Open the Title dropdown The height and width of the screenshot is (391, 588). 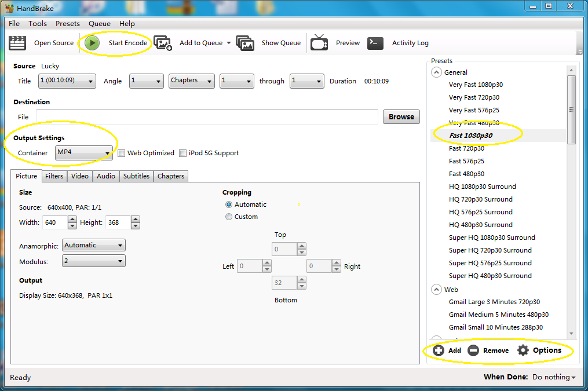pyautogui.click(x=67, y=81)
